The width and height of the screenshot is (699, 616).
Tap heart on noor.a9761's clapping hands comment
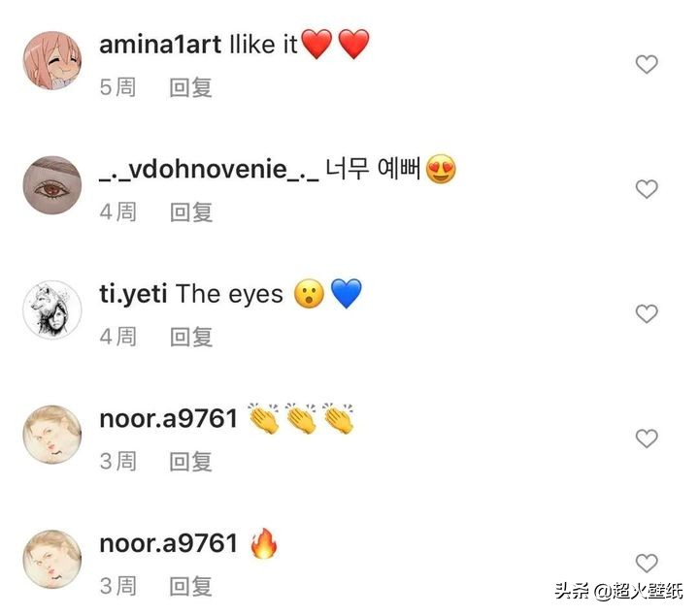[646, 438]
